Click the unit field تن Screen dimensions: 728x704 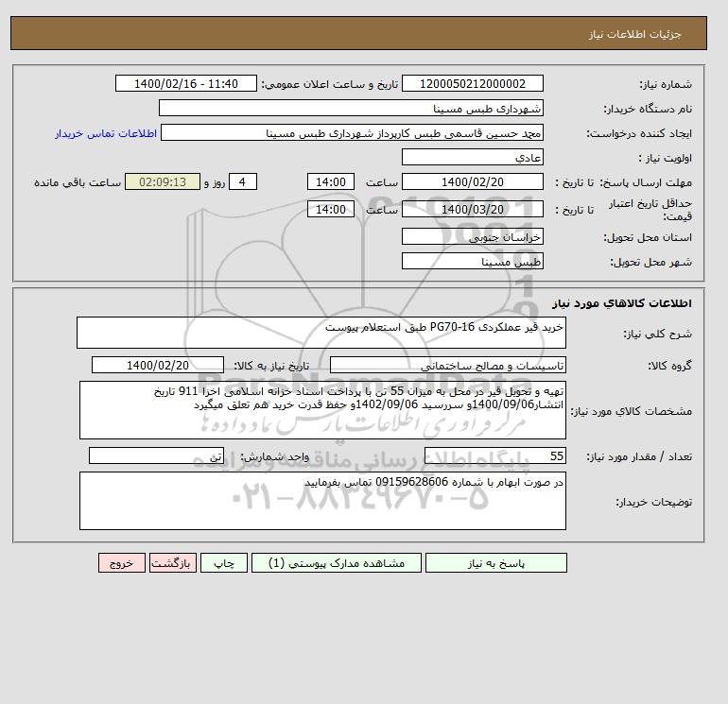[x=156, y=455]
